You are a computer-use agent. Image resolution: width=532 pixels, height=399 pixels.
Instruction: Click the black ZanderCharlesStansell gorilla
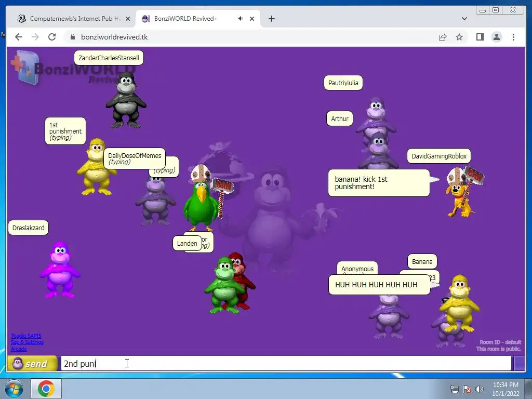coord(126,100)
